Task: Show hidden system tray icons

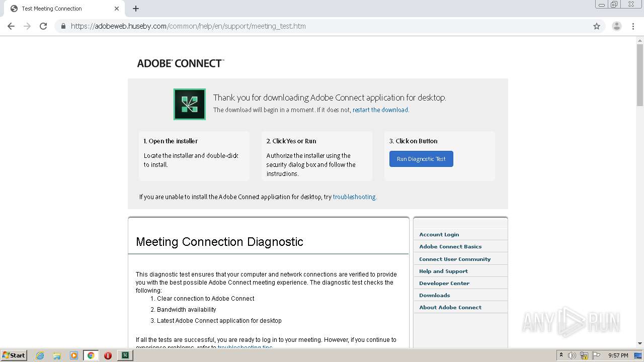Action: (x=561, y=355)
